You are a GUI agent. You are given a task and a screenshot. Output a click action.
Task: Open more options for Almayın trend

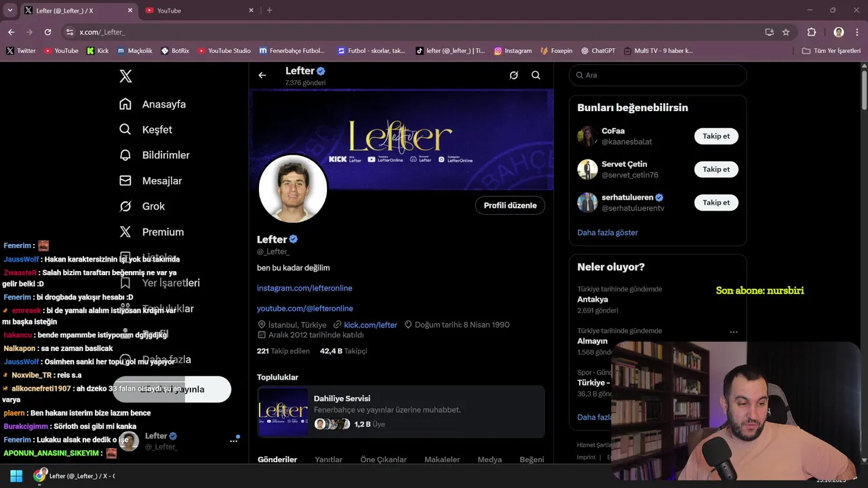733,332
